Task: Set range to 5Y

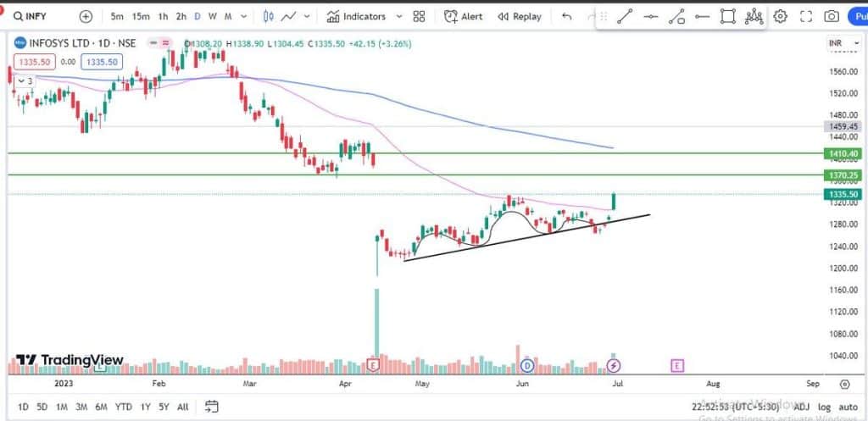Action: 164,407
